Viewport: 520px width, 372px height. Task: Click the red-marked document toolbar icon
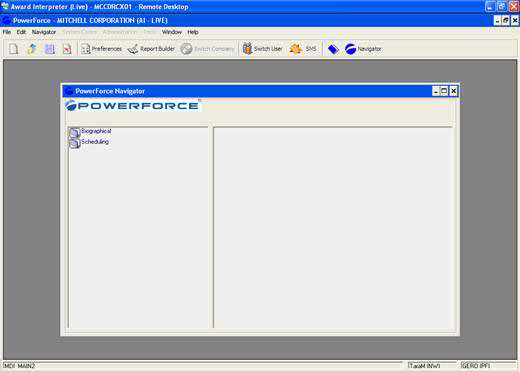click(67, 49)
